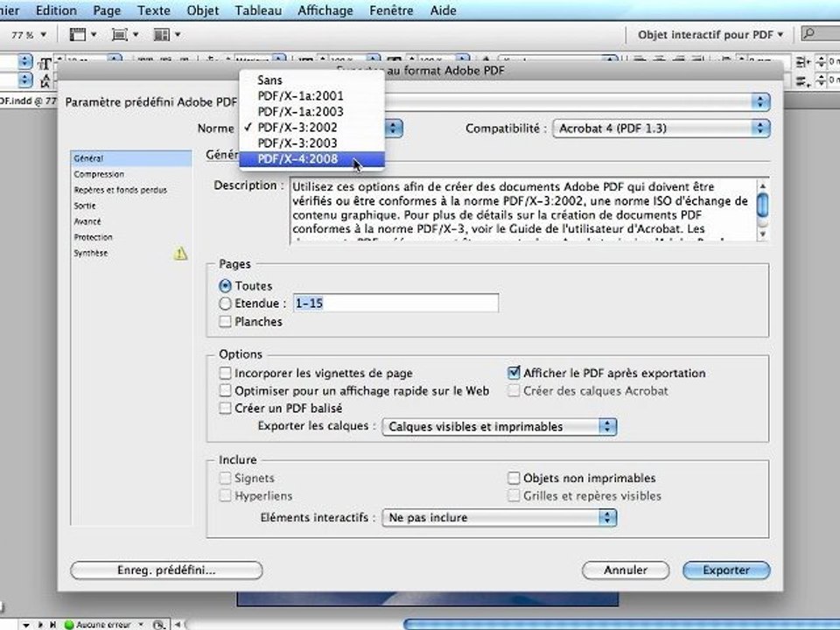Click the Annuler button
Screen dimensions: 840x630
point(626,570)
